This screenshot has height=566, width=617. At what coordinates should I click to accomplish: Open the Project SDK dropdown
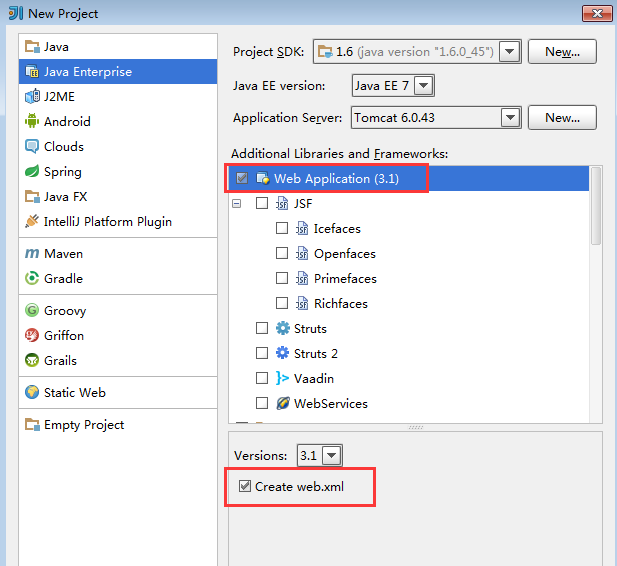coord(510,52)
